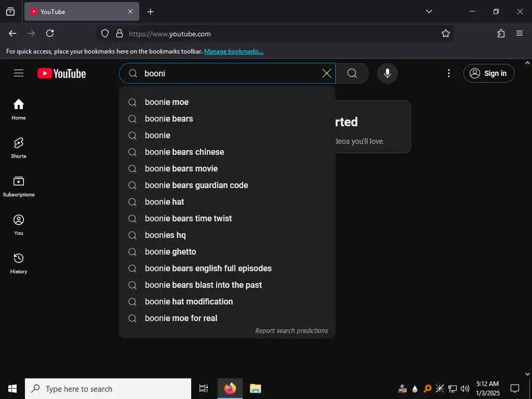Viewport: 532px width, 399px height.
Task: Click the magnifier search submit button
Action: click(352, 73)
